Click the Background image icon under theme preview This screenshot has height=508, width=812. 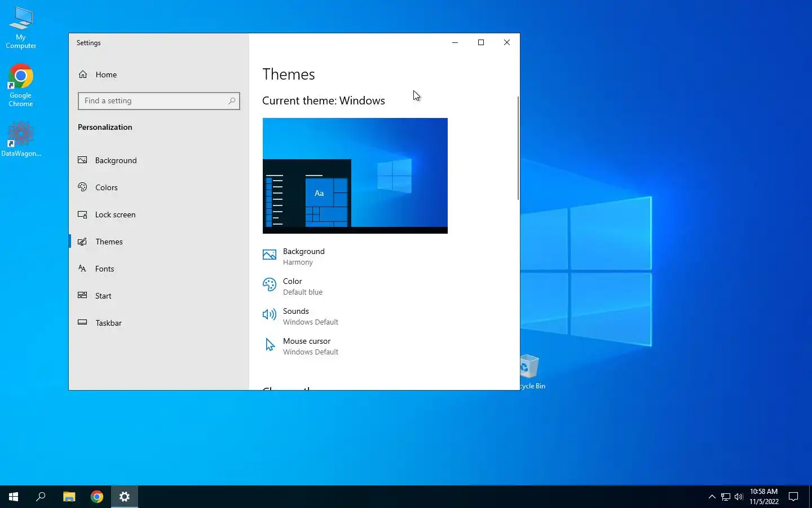coord(270,255)
